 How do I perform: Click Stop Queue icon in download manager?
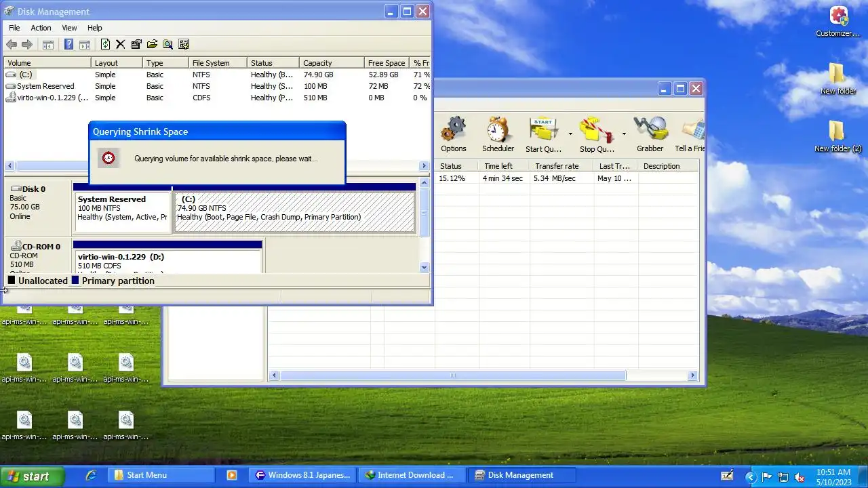pos(597,134)
